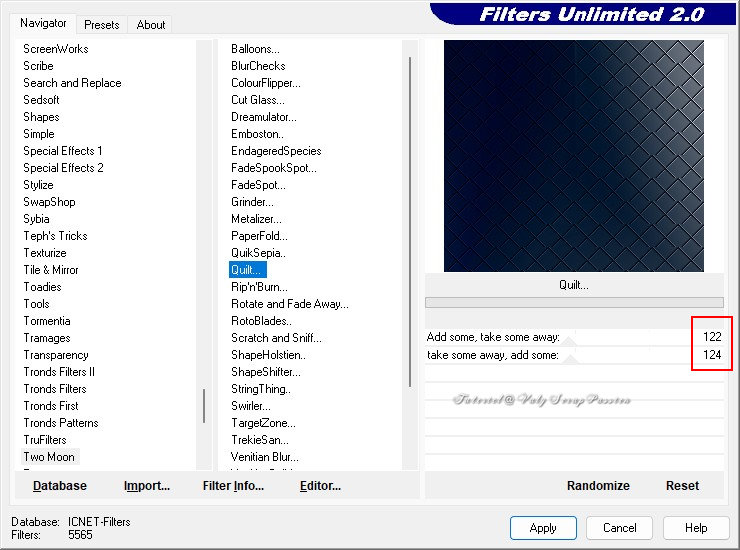This screenshot has height=550, width=740.
Task: Click the filter list vertical scrollbar
Action: pyautogui.click(x=410, y=220)
